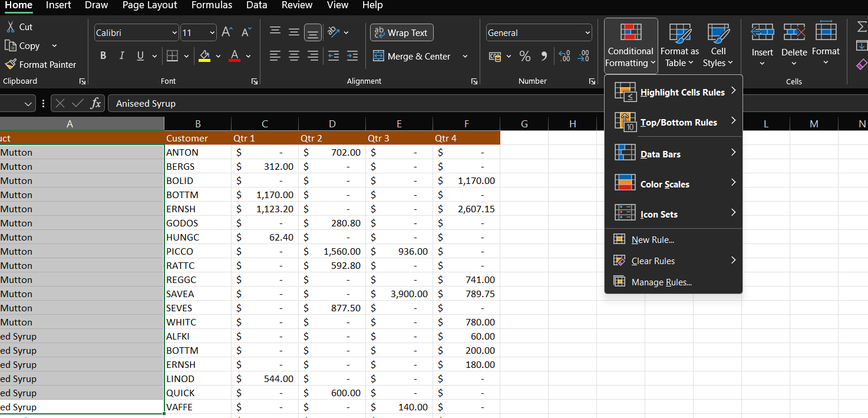Toggle underline formatting
This screenshot has height=418, width=868.
(x=140, y=55)
